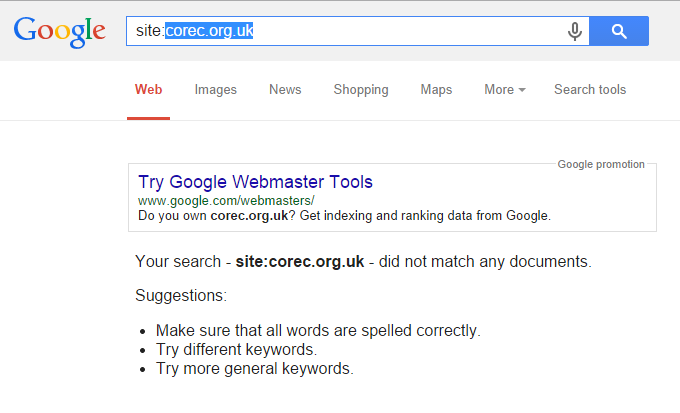This screenshot has height=413, width=680.
Task: Select the Web tab
Action: tap(148, 89)
